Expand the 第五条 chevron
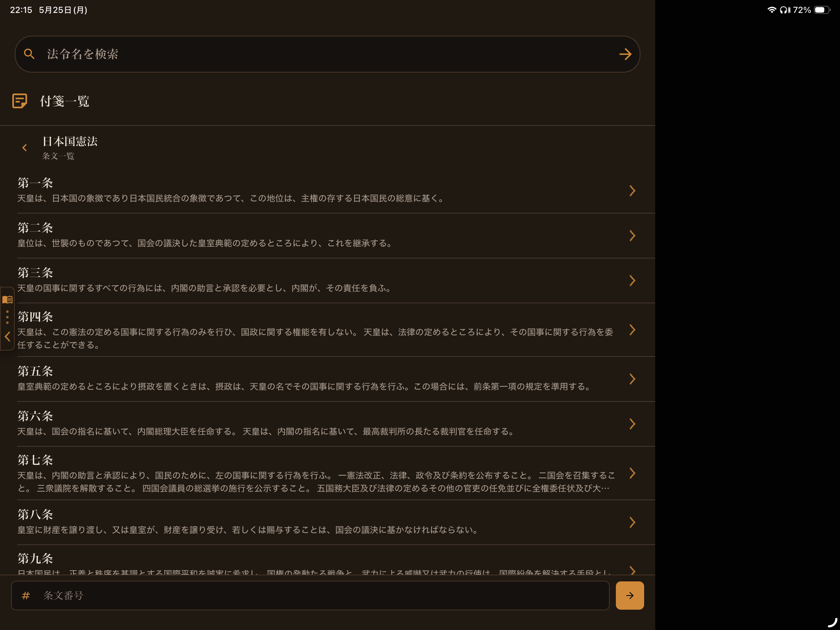Image resolution: width=840 pixels, height=630 pixels. coord(632,379)
